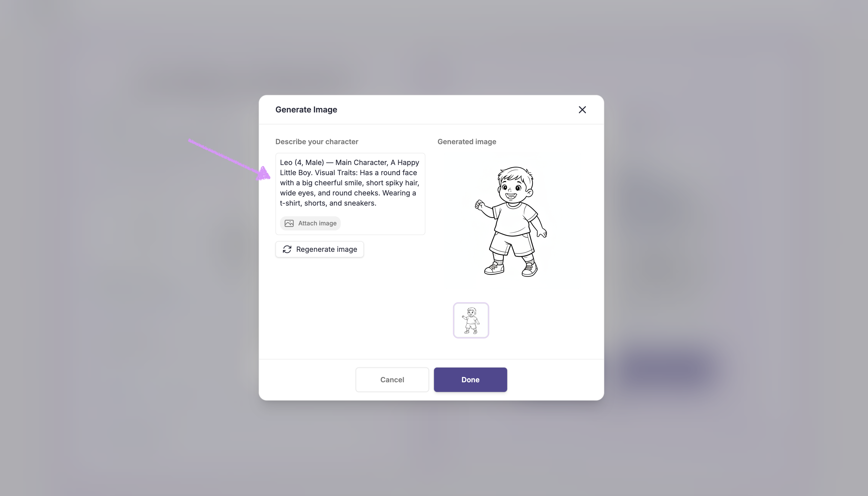Click the 'Generate Image' dialog title

306,110
